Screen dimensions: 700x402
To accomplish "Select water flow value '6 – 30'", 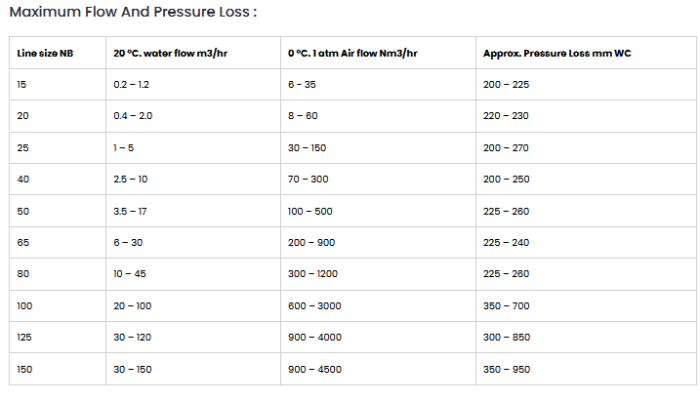I will (x=129, y=243).
